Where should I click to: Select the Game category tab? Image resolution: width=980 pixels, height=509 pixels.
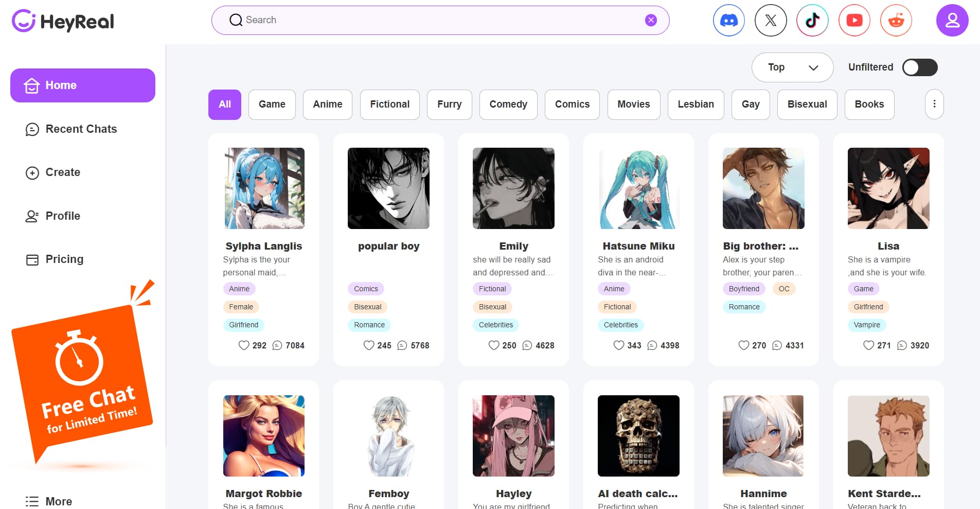[x=272, y=104]
